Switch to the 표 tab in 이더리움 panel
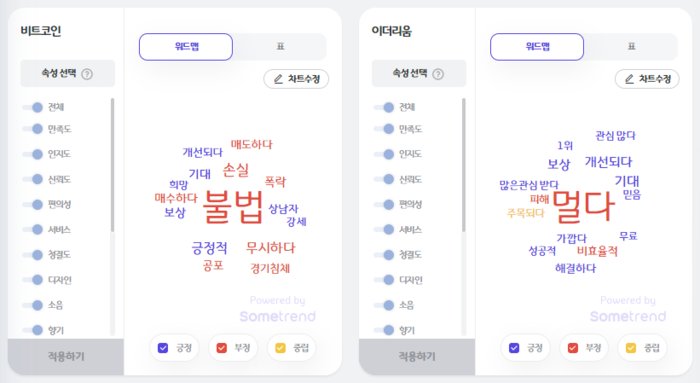700x383 pixels. click(631, 46)
